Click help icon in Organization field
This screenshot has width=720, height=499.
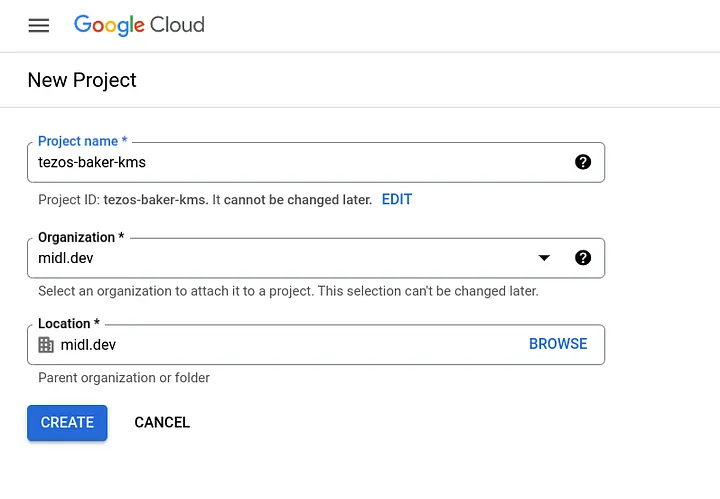[x=583, y=258]
